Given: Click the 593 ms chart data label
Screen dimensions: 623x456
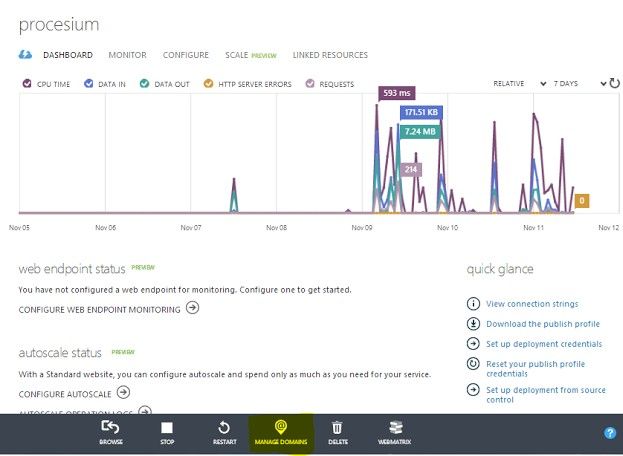Looking at the screenshot, I should (x=397, y=93).
